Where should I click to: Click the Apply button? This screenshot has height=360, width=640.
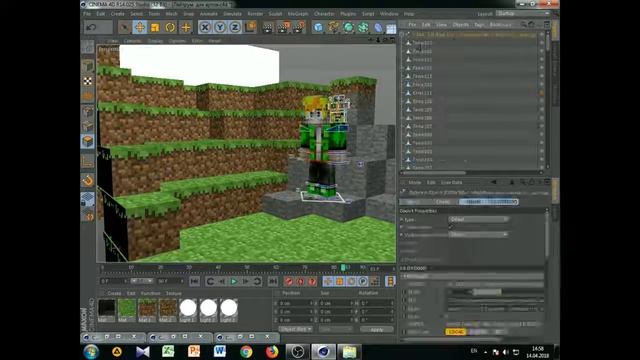(376, 329)
